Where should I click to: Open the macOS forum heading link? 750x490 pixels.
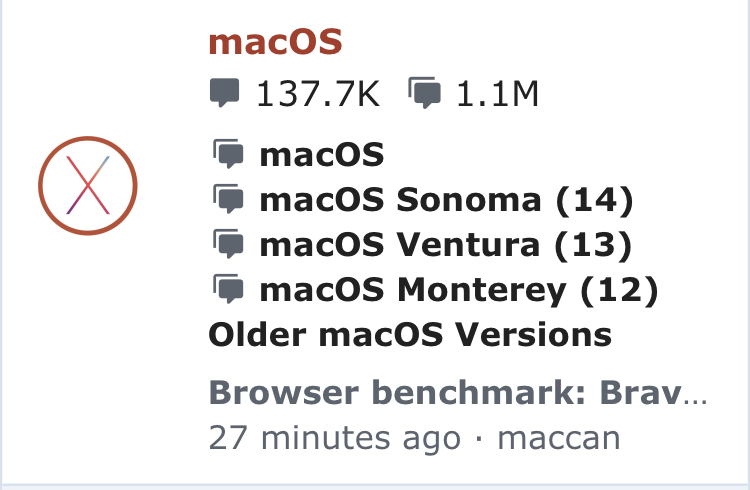pos(276,42)
